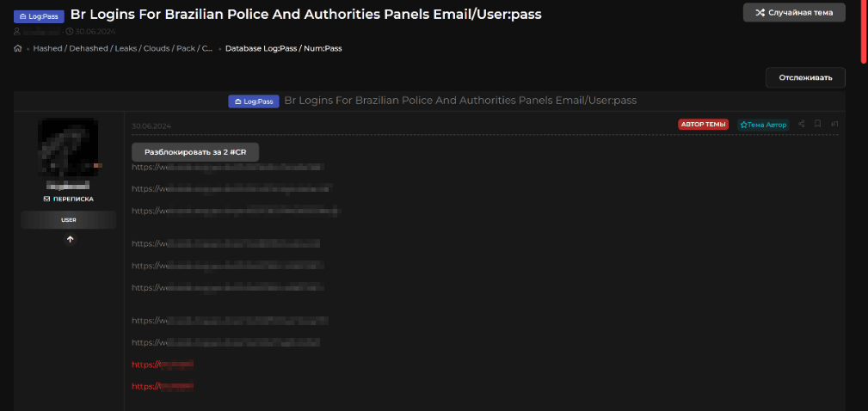Click the Log:Pass prefix badge beside the main title
This screenshot has width=868, height=411.
click(39, 16)
